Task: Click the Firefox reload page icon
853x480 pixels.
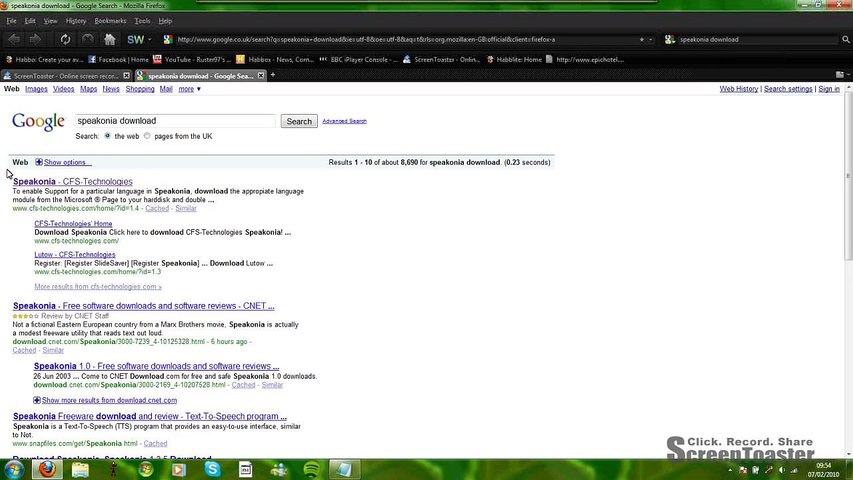Action: (x=65, y=39)
